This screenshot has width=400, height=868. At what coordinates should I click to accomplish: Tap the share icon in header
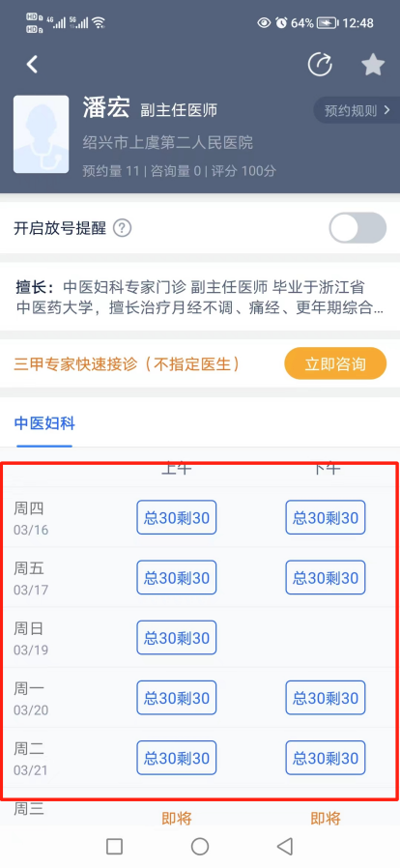click(x=320, y=65)
